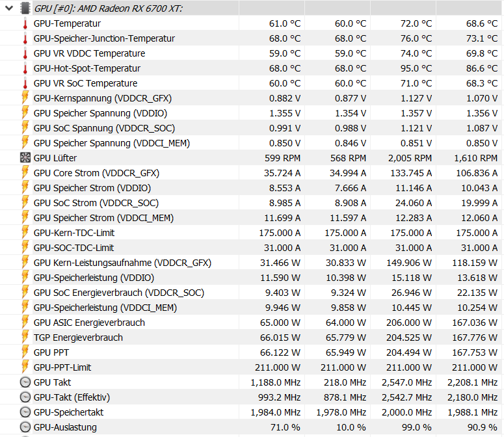The height and width of the screenshot is (437, 504).
Task: Select the GPU Lüfter sensor label
Action: [x=55, y=158]
